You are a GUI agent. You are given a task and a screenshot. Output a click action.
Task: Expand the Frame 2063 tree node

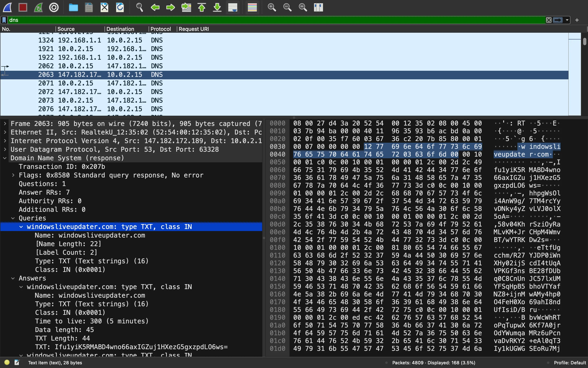click(5, 124)
